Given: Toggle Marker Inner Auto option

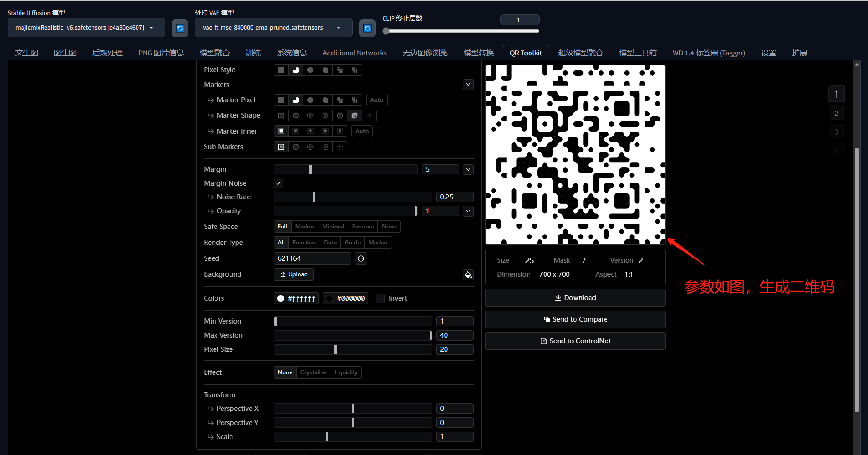Looking at the screenshot, I should point(362,131).
